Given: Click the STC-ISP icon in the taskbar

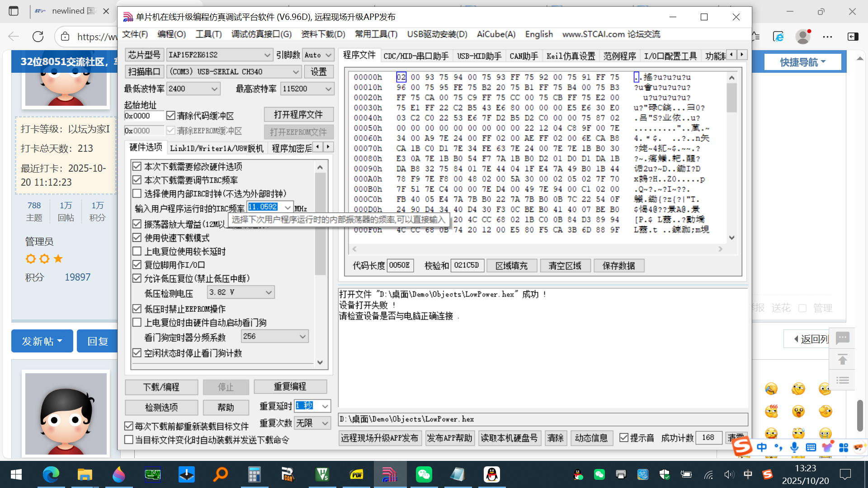Looking at the screenshot, I should coord(390,474).
